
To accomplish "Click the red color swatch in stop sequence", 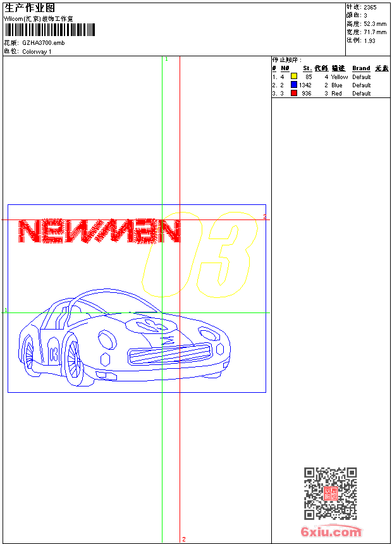I will coord(294,93).
